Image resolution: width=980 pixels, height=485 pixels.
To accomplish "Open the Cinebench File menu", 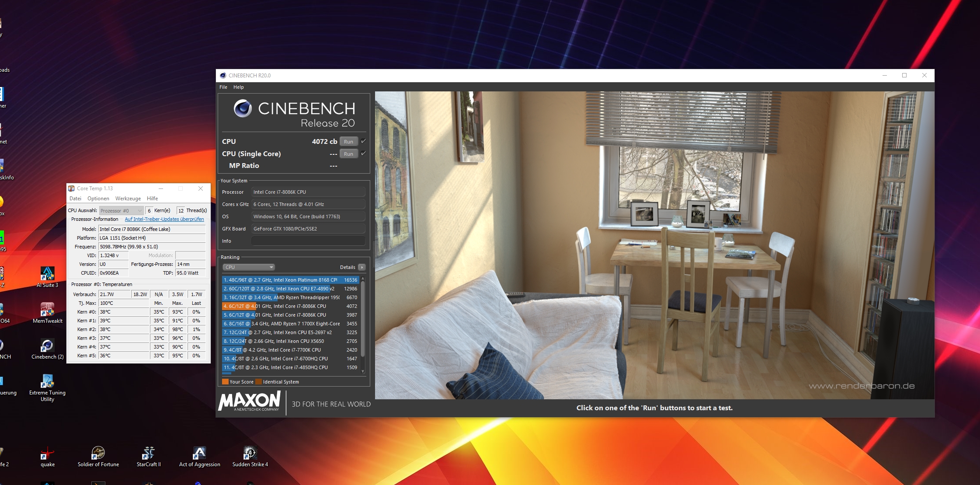I will pyautogui.click(x=223, y=87).
